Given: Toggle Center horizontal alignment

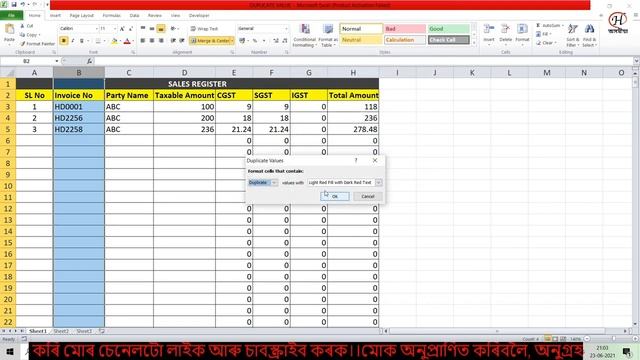Looking at the screenshot, I should [x=152, y=41].
